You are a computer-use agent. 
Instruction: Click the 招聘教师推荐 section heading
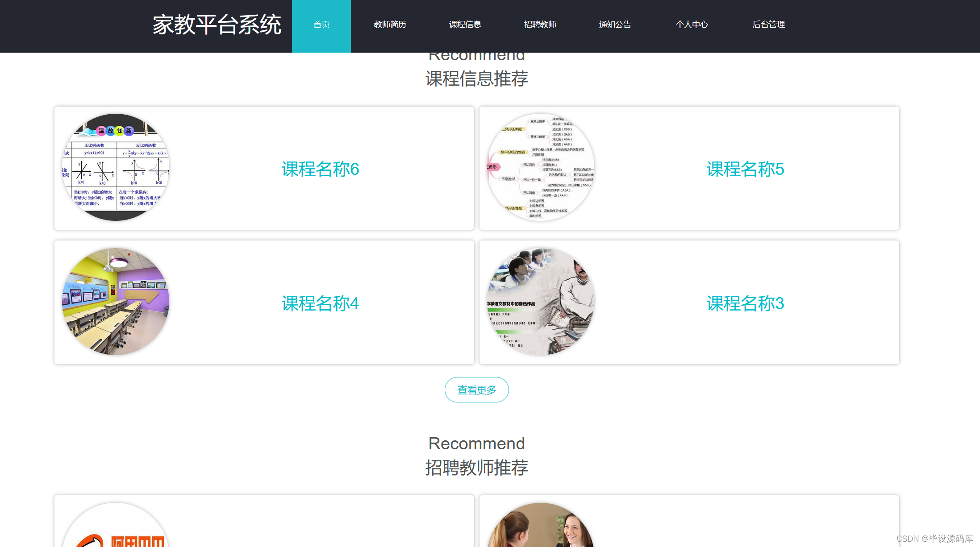[477, 468]
